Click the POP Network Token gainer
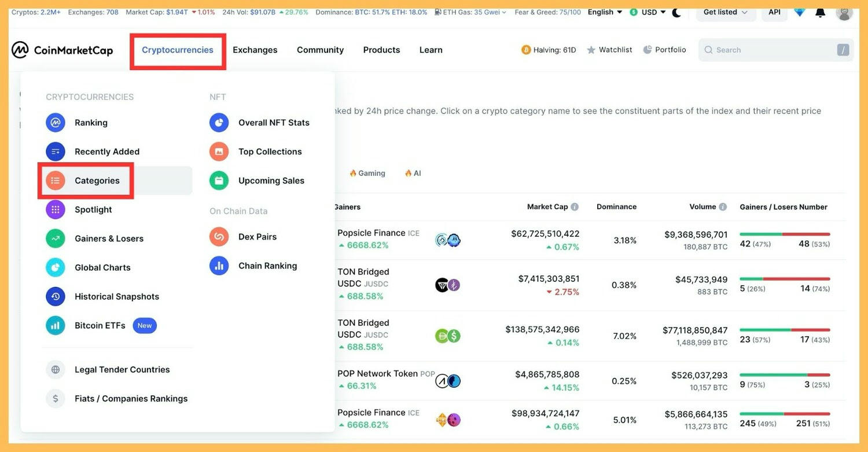 386,380
